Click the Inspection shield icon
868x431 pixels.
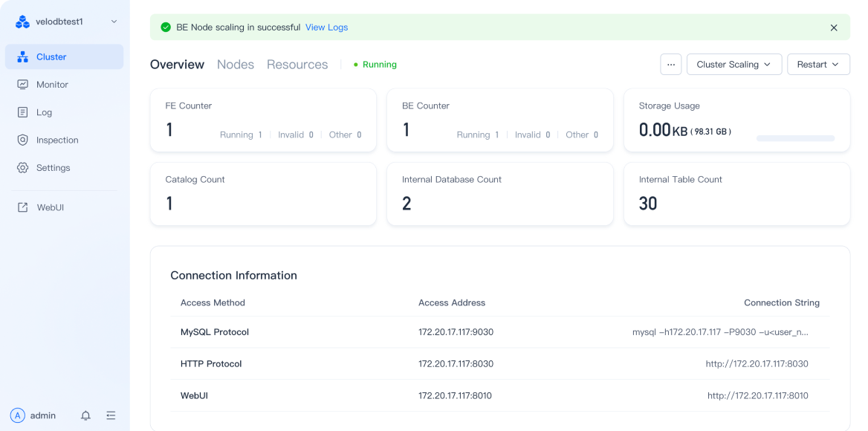(x=23, y=140)
